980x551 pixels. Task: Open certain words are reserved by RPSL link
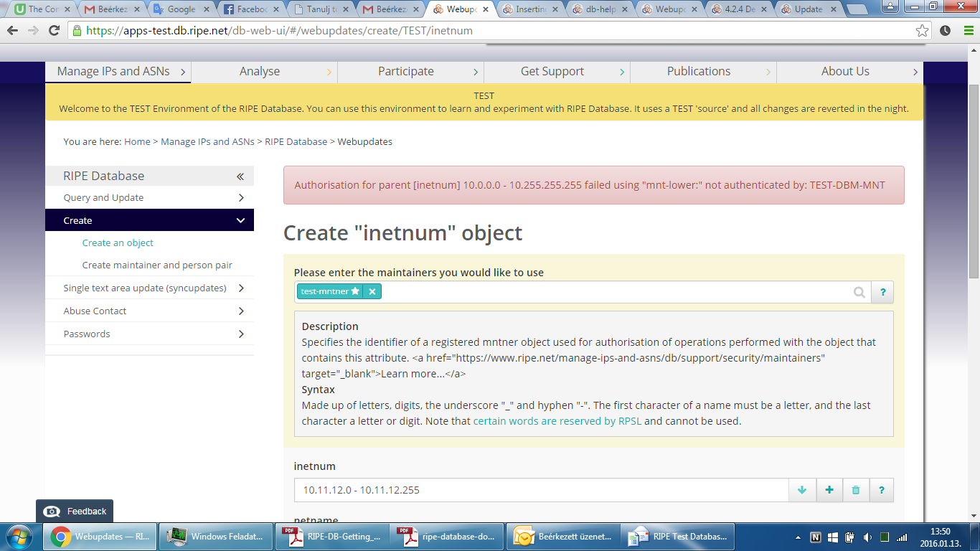pos(557,421)
